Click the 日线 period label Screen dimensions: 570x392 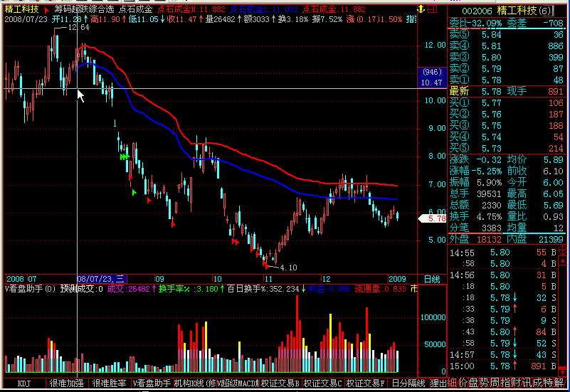coord(432,280)
